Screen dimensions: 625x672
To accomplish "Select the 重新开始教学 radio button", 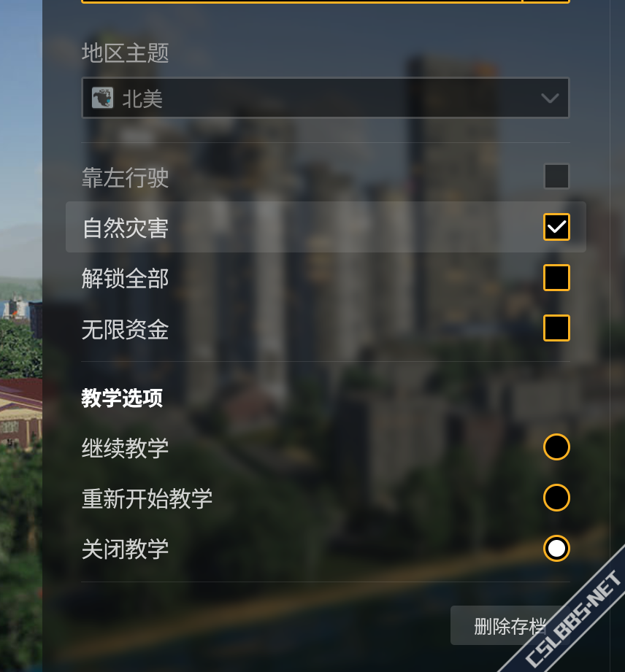I will [x=556, y=498].
